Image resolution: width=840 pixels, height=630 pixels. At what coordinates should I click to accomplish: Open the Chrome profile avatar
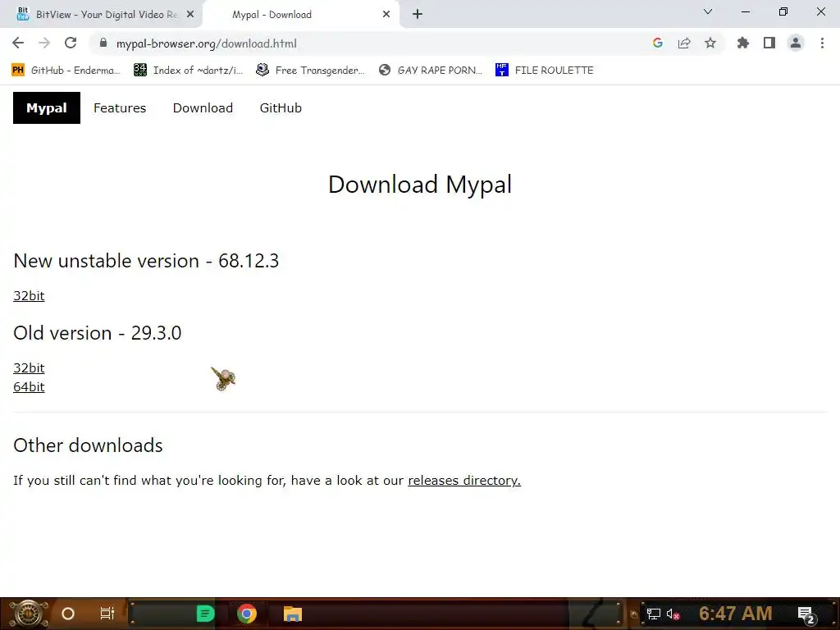(x=796, y=43)
